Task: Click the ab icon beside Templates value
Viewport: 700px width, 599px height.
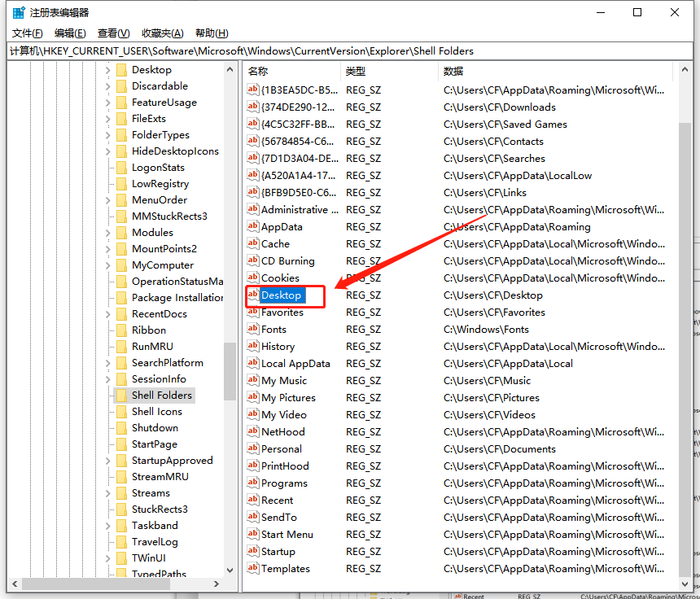Action: pyautogui.click(x=252, y=568)
